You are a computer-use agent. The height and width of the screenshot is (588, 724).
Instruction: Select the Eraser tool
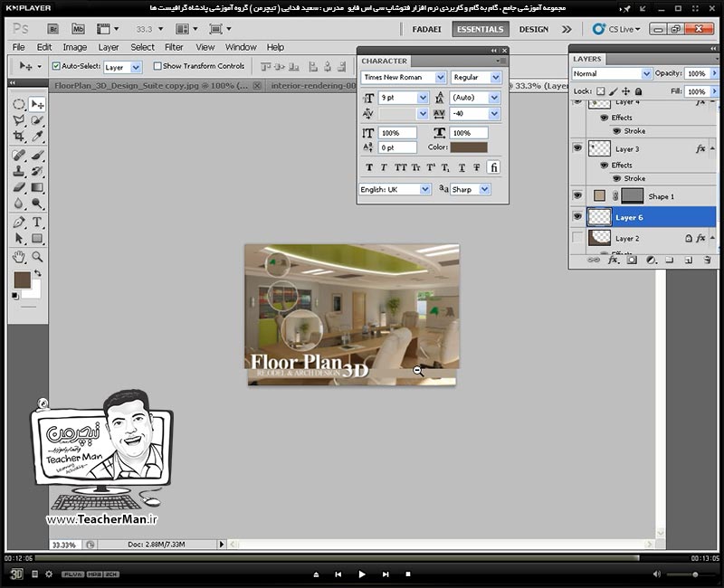[19, 187]
